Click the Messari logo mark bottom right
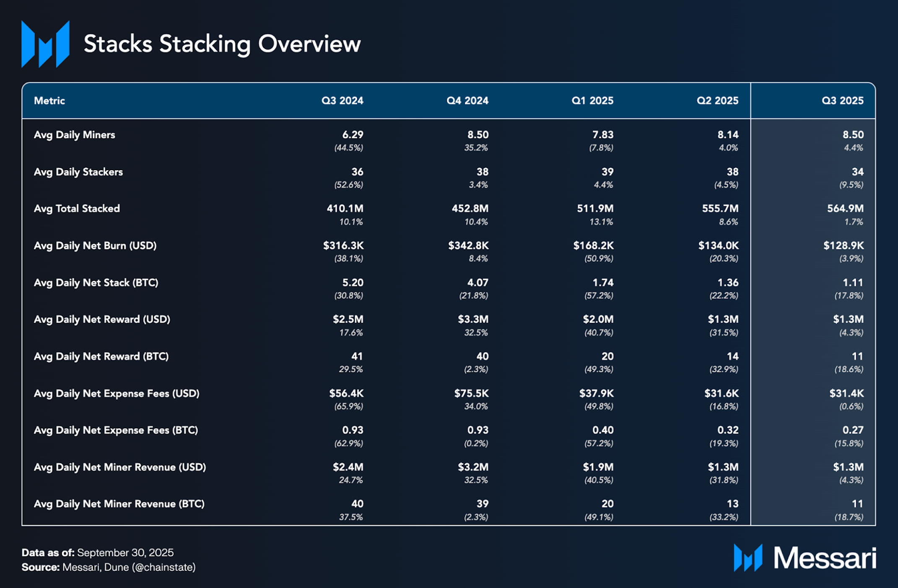Screen dimensions: 898x588 click(747, 558)
